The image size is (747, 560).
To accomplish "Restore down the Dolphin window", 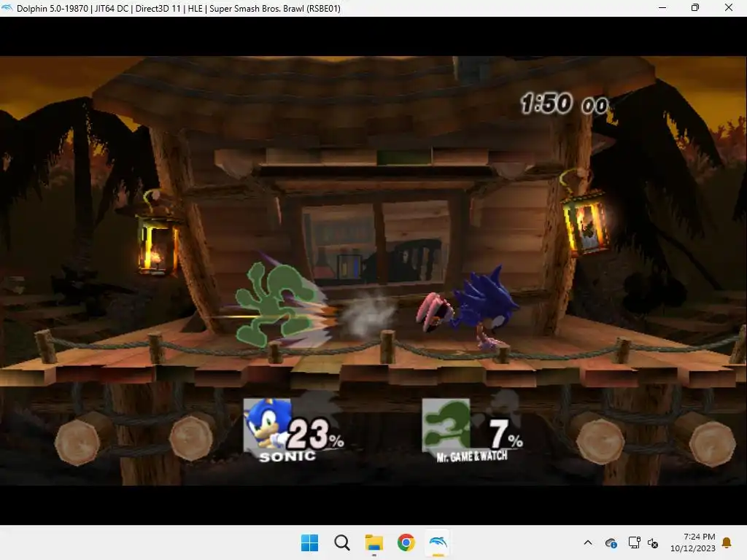I will (695, 7).
